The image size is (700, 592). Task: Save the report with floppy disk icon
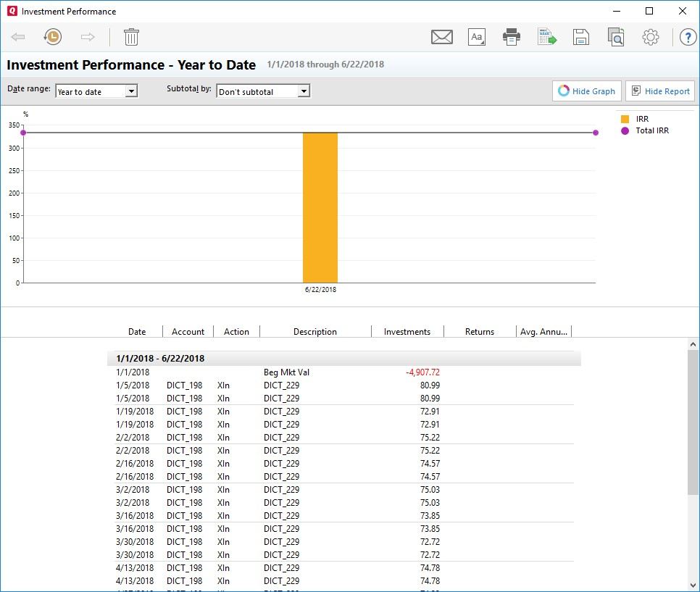pyautogui.click(x=580, y=37)
